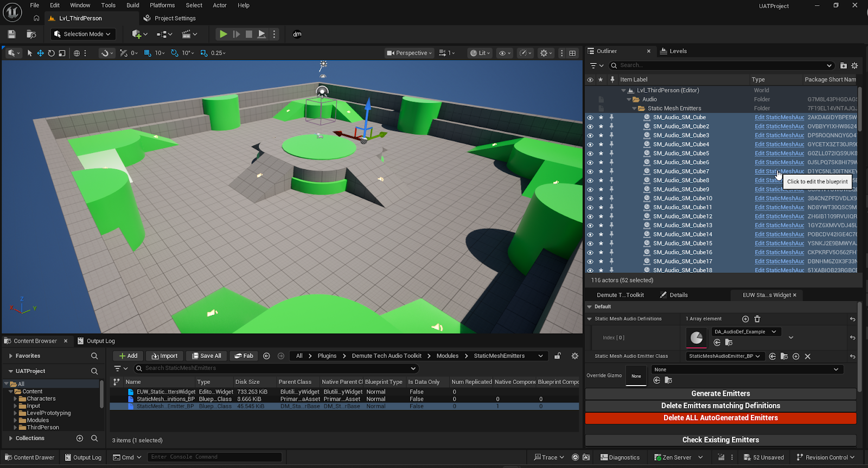Open the viewport layout grid icon
The height and width of the screenshot is (468, 868).
(x=572, y=53)
